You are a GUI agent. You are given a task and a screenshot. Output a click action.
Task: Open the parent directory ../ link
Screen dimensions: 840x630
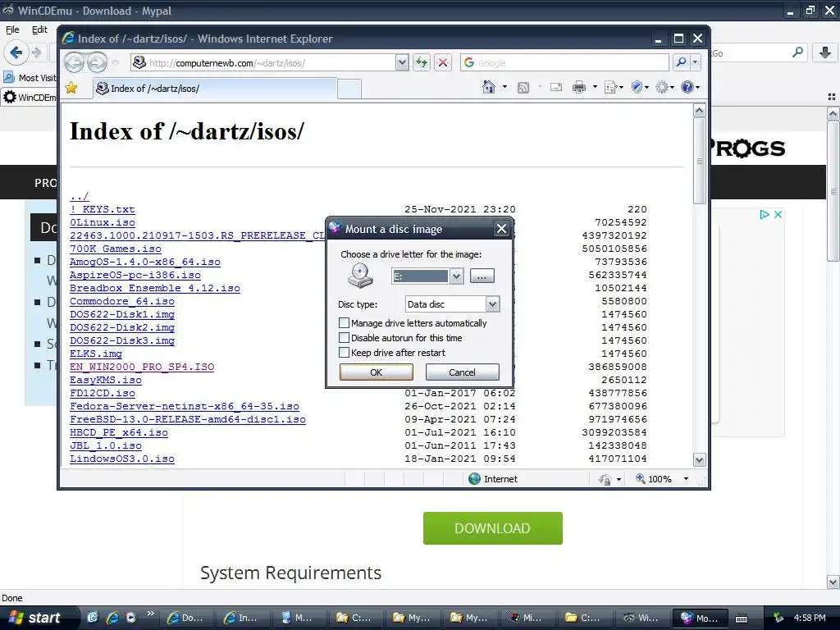point(80,196)
